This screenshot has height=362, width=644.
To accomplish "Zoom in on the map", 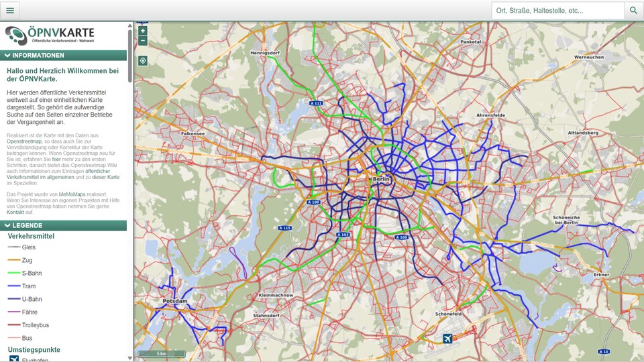I will [x=142, y=31].
